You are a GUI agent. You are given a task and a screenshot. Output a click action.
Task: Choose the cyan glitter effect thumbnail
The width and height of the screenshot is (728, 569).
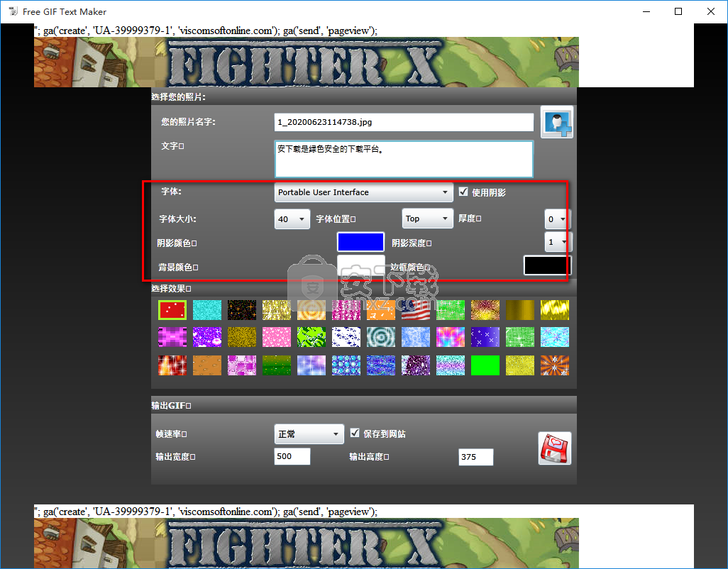click(207, 310)
